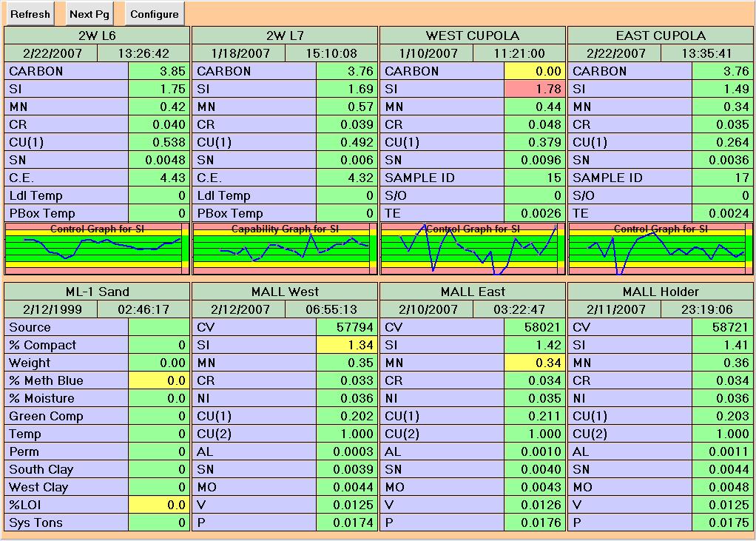
Task: Click 2W L7 time 15:10:08
Action: point(331,53)
